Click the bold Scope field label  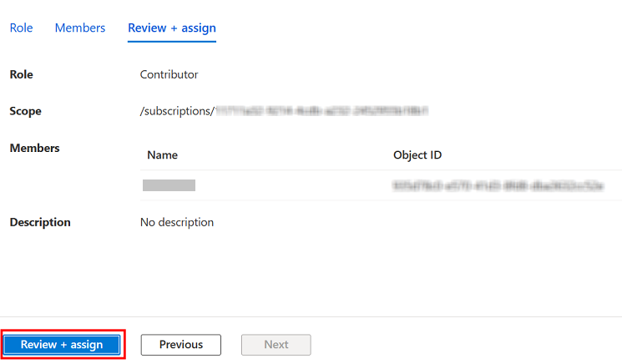(25, 111)
